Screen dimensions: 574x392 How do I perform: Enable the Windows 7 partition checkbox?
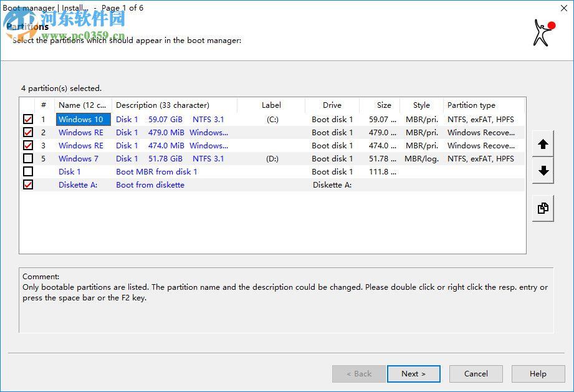(x=28, y=159)
